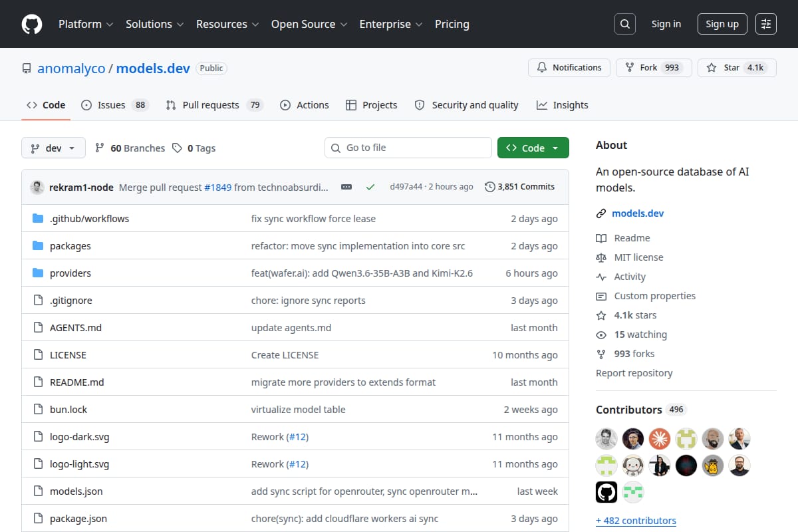Expand the Resources menu

(227, 24)
